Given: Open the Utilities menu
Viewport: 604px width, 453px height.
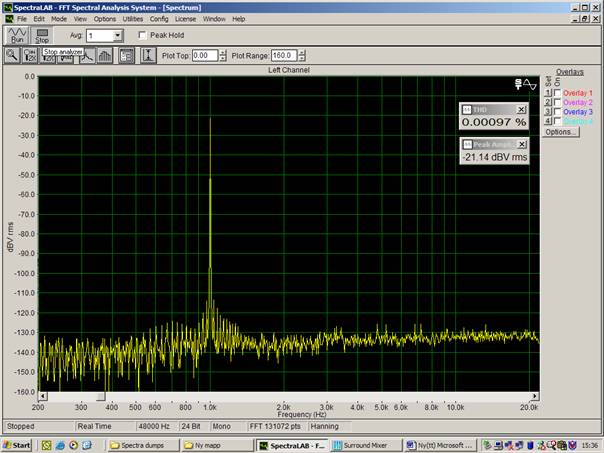Looking at the screenshot, I should 133,19.
